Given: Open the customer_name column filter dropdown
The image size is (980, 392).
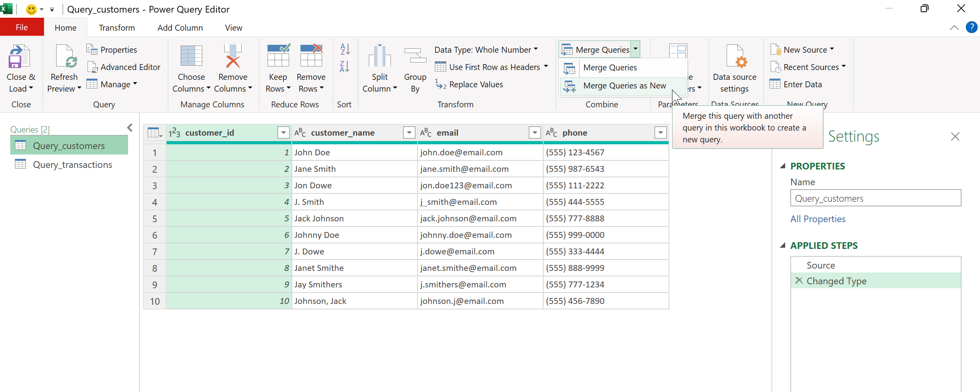Looking at the screenshot, I should click(409, 133).
